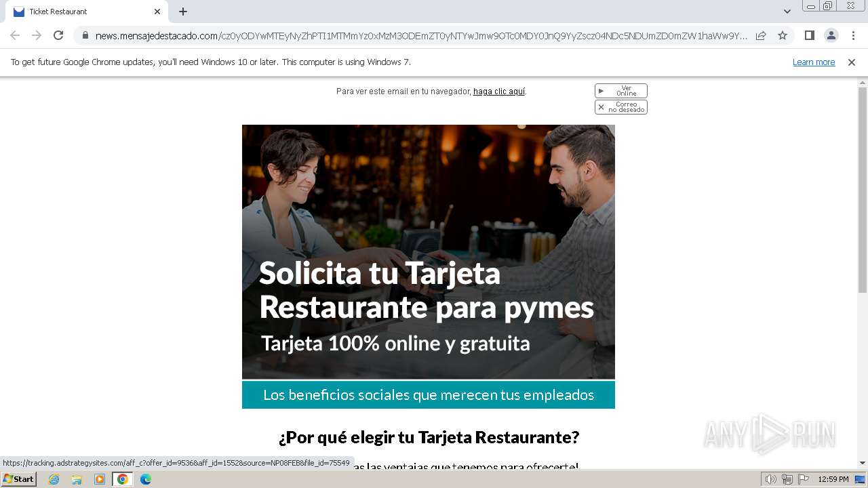
Task: Click the vertical scrollbar thumb
Action: (863, 190)
